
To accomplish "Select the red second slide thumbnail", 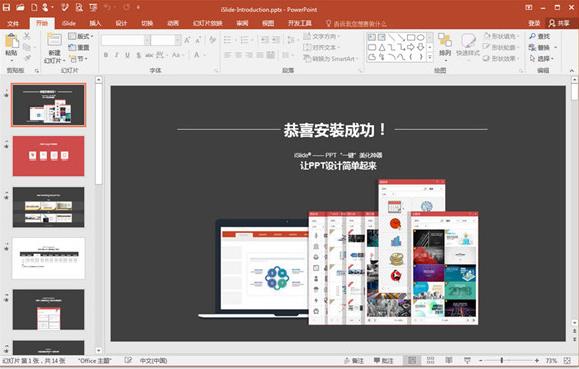I will [x=48, y=156].
